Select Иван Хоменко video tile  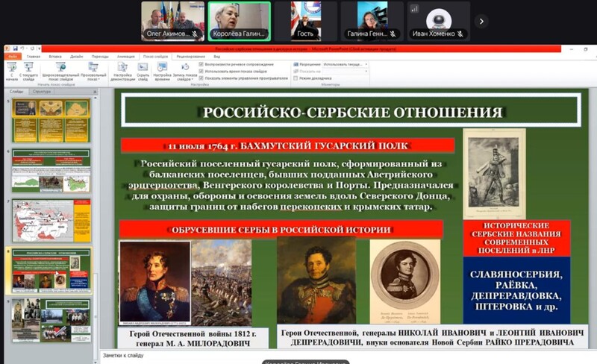[x=439, y=22]
